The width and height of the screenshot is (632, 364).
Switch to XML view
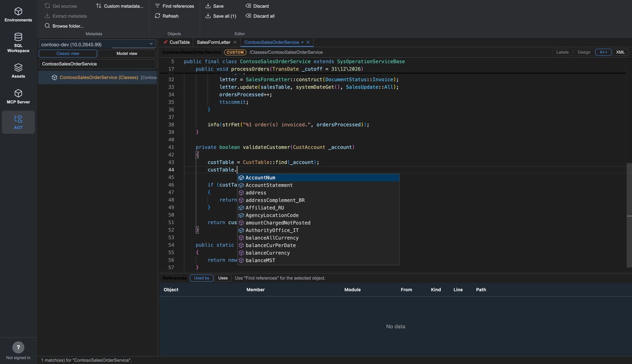coord(620,52)
